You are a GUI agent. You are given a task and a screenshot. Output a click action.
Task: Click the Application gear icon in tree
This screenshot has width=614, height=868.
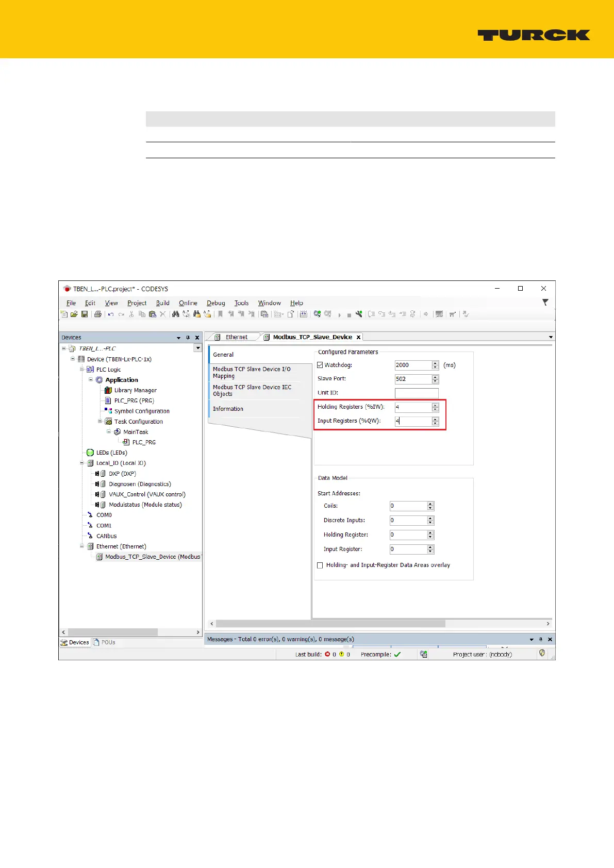[99, 380]
